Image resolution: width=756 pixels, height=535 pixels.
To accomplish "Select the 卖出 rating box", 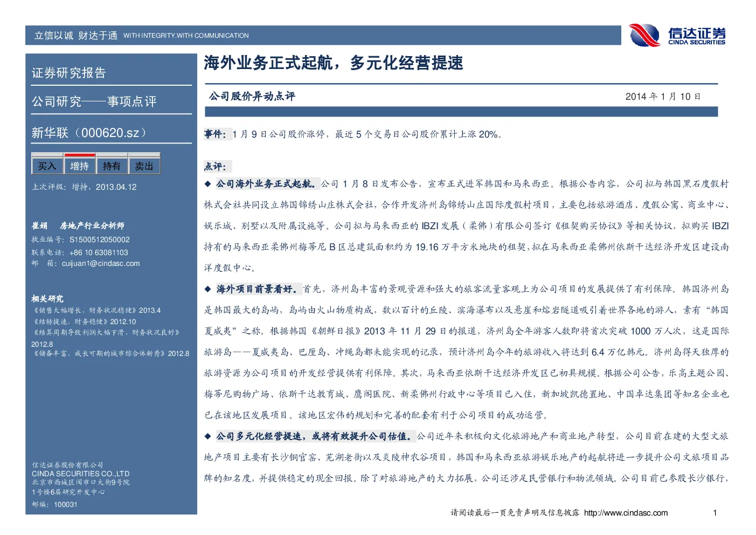I will (x=144, y=165).
